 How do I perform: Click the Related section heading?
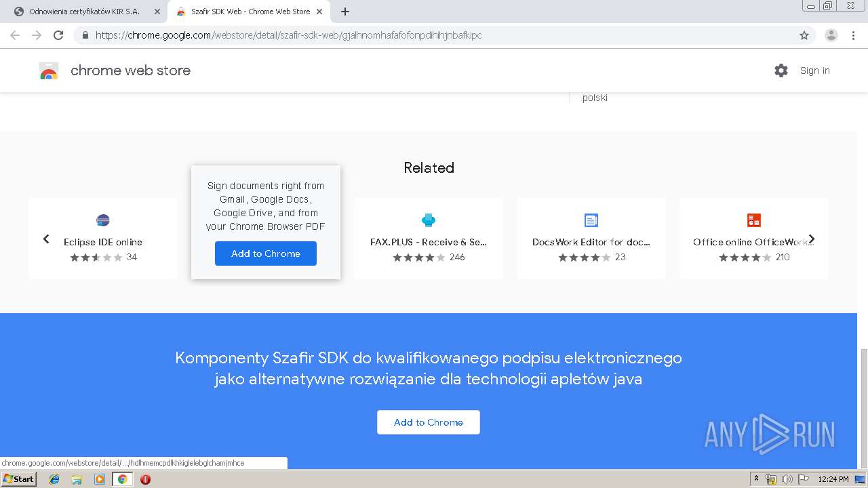[x=429, y=167]
